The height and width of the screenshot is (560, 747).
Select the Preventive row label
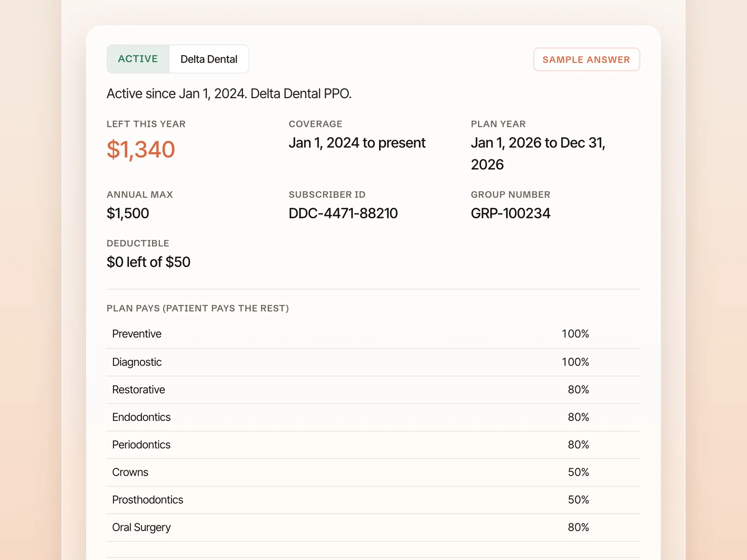coord(137,334)
